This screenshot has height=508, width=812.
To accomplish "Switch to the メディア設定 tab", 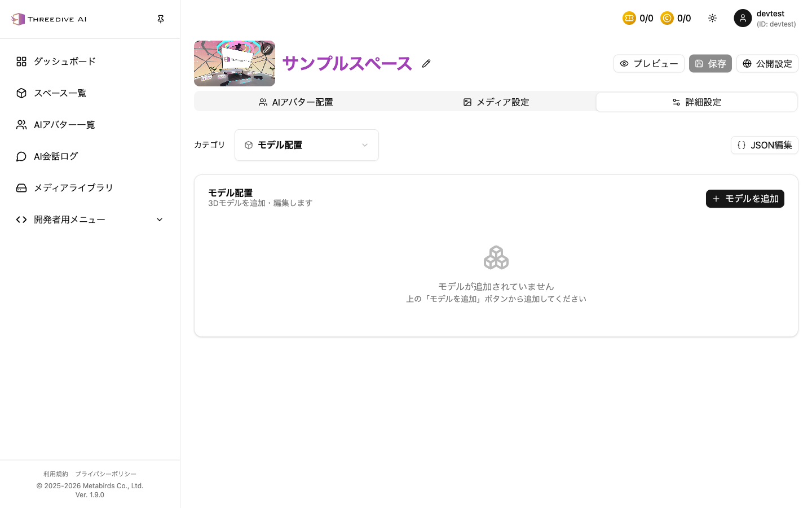I will point(496,102).
